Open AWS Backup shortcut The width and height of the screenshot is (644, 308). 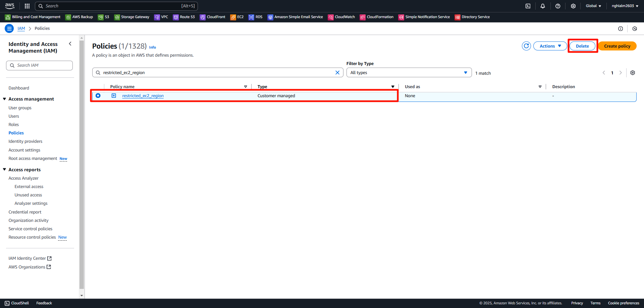[79, 17]
